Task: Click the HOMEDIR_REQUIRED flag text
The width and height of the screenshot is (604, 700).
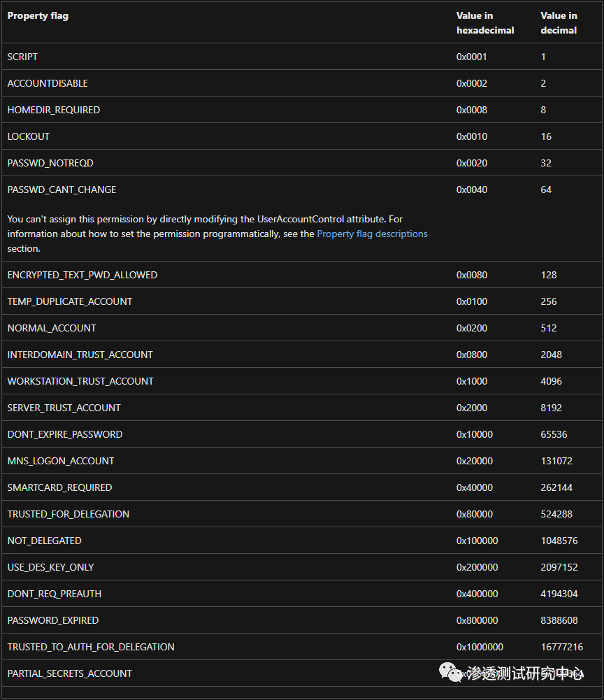Action: (x=54, y=110)
